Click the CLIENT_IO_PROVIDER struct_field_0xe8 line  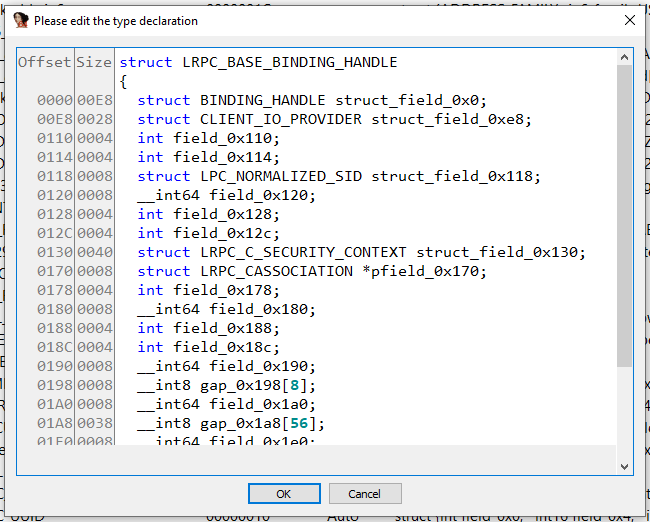pos(334,119)
